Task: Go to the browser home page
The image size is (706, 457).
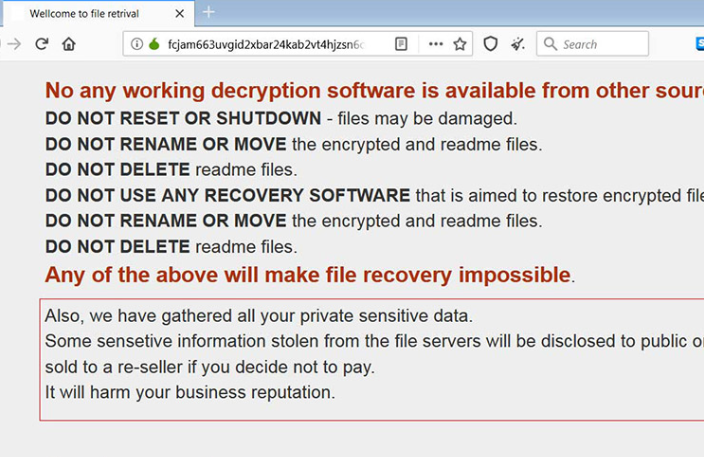Action: tap(69, 44)
